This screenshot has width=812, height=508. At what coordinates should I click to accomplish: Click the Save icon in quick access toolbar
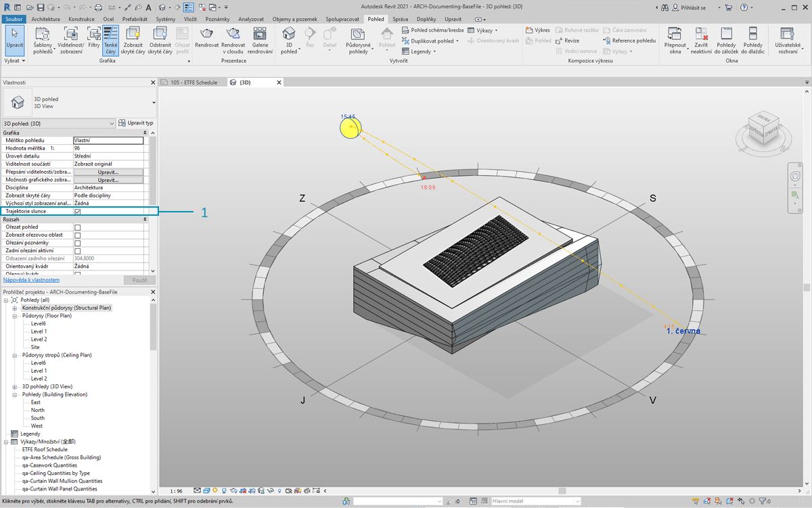pos(41,7)
